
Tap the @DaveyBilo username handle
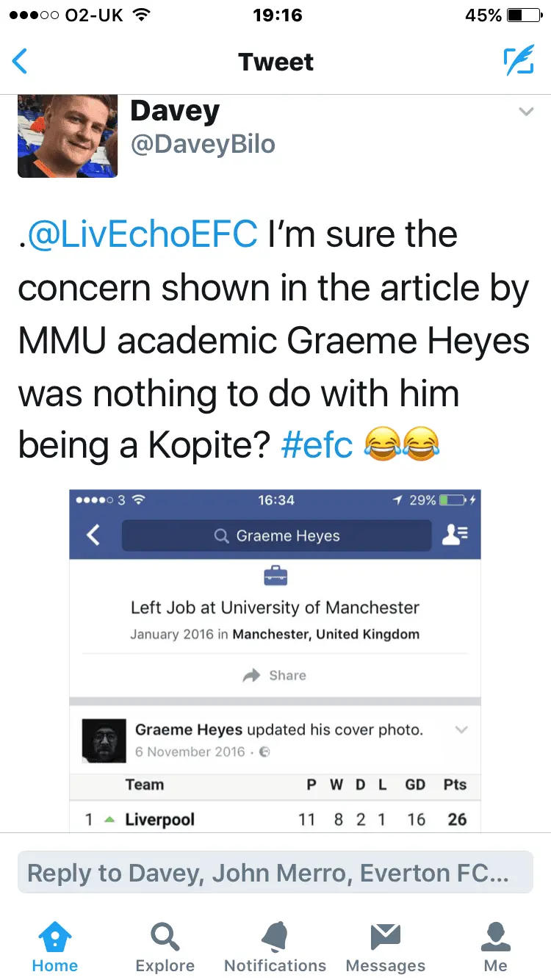tap(203, 145)
